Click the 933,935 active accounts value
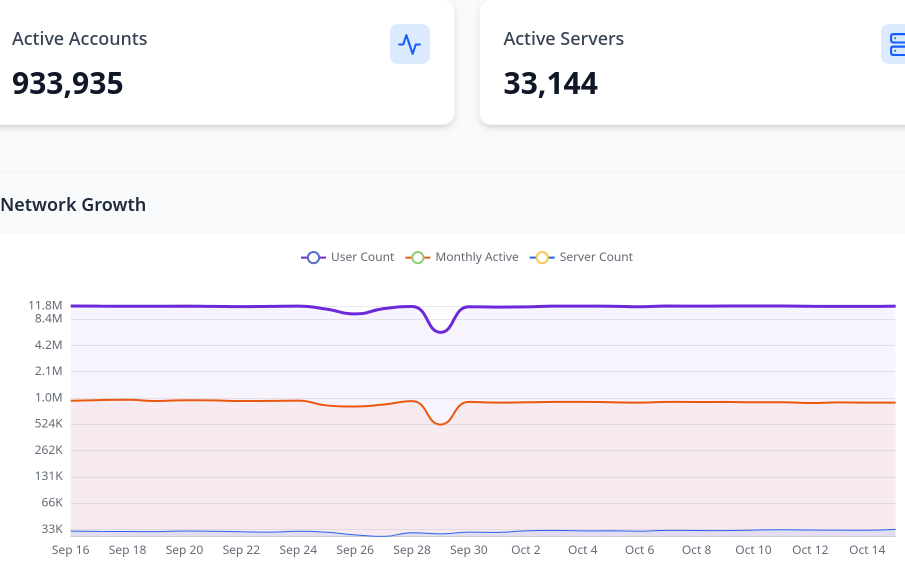Screen dimensions: 905x567 click(x=68, y=83)
